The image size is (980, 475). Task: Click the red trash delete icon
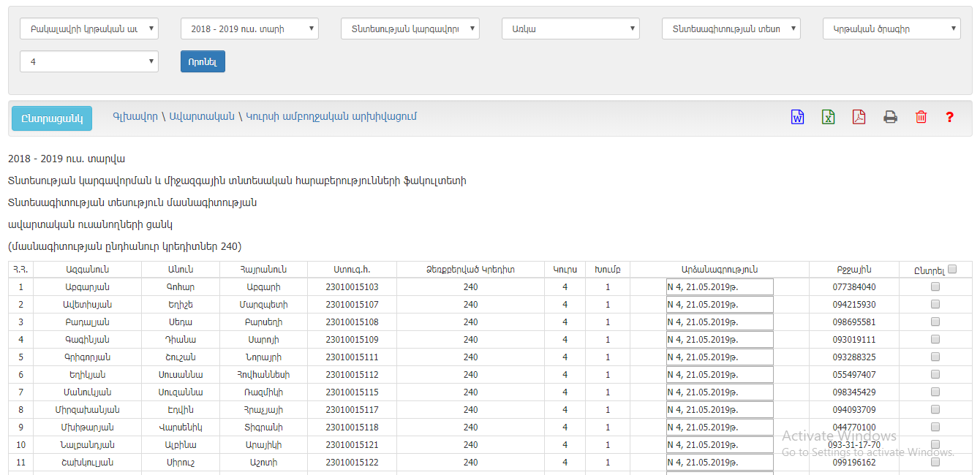tap(921, 117)
